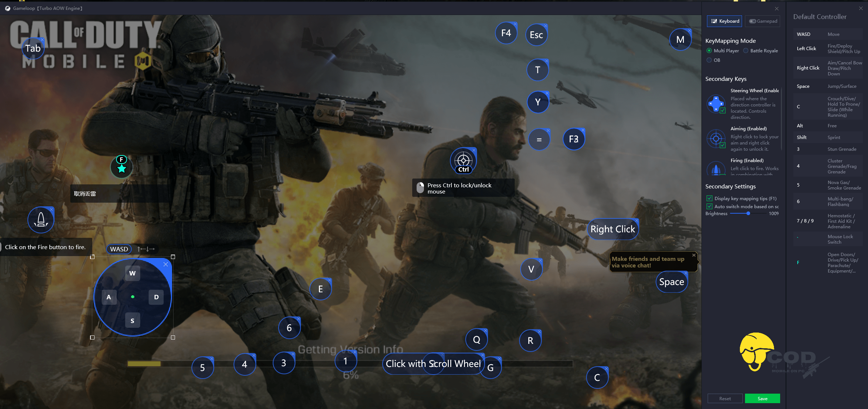This screenshot has width=868, height=409.
Task: Switch to the Keyboard tab
Action: (x=724, y=21)
